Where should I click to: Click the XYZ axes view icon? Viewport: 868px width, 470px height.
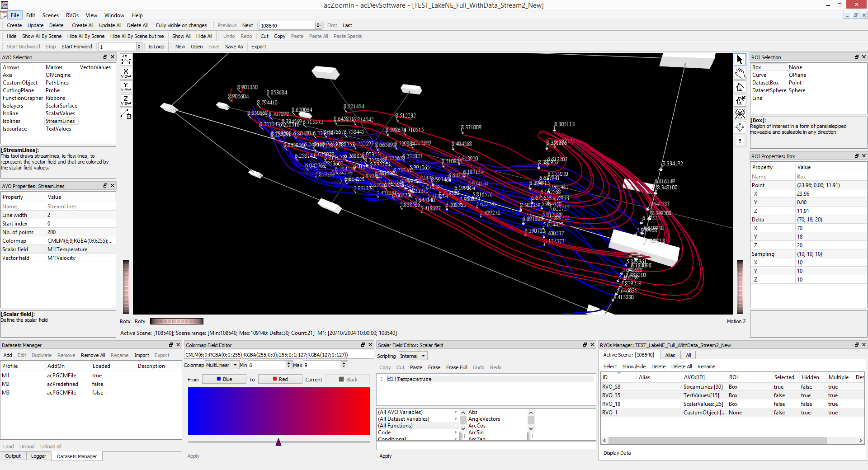[126, 60]
